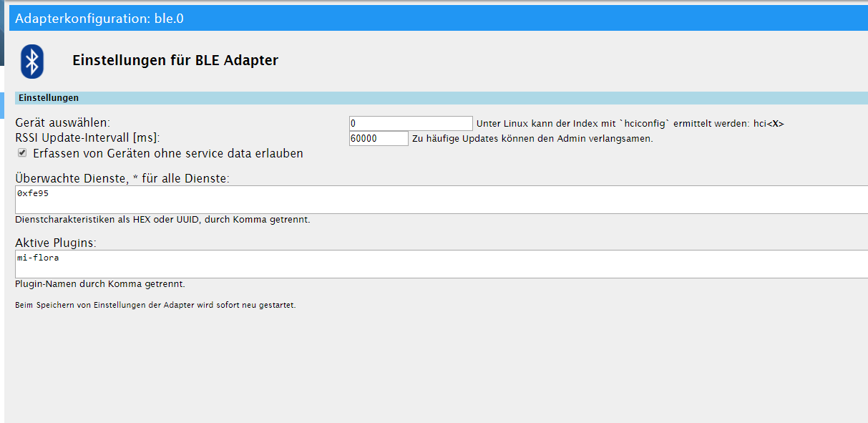This screenshot has height=423, width=868.
Task: Click the 'Erfassen von Geräten ohne service data erlauben' label
Action: [168, 153]
